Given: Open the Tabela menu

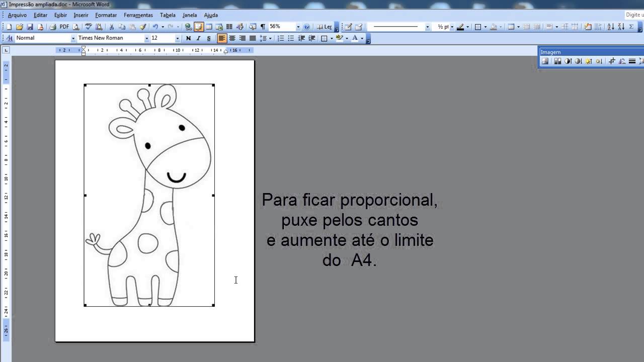Looking at the screenshot, I should [x=168, y=15].
